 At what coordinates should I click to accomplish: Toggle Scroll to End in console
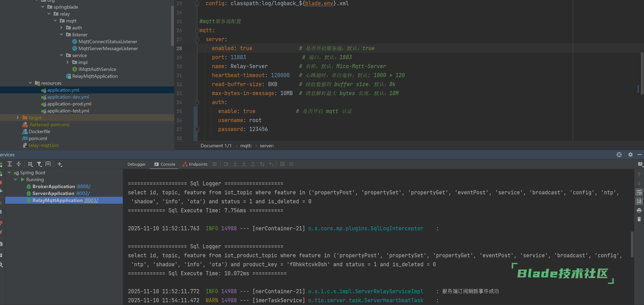(639, 201)
